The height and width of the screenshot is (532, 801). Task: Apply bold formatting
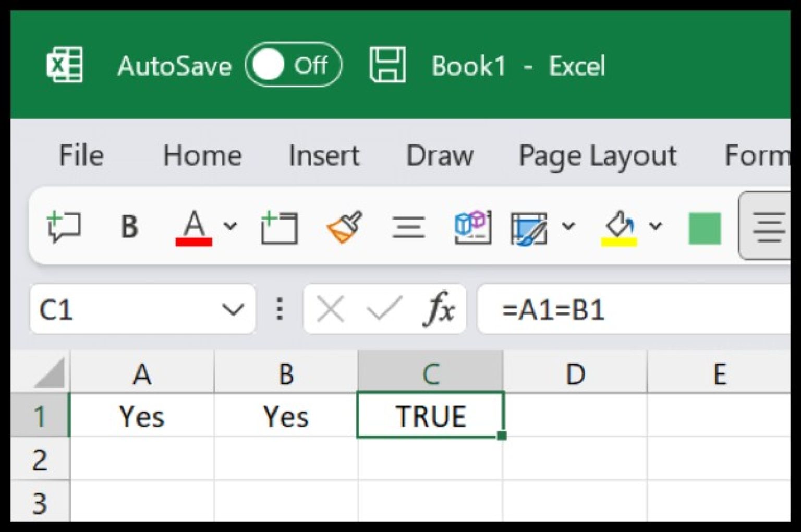click(128, 226)
